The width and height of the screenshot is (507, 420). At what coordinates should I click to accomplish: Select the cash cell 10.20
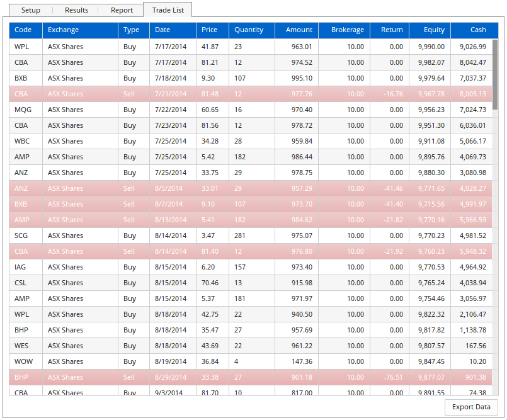pos(472,361)
